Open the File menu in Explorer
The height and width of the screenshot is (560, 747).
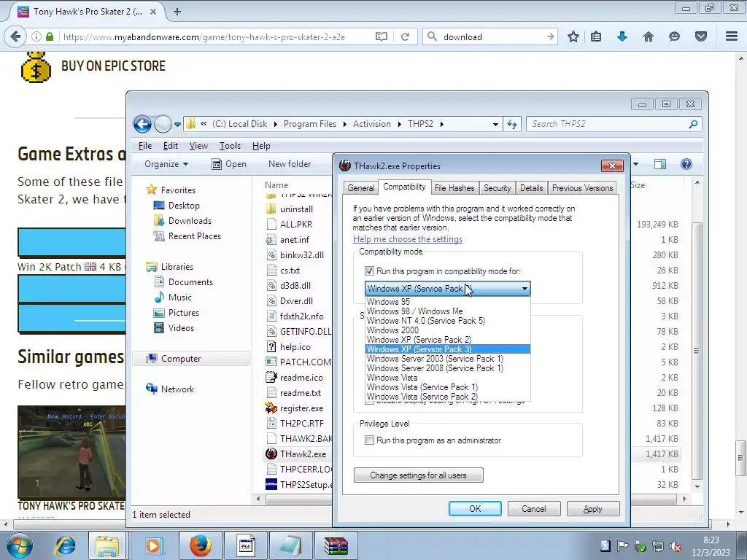pyautogui.click(x=145, y=146)
